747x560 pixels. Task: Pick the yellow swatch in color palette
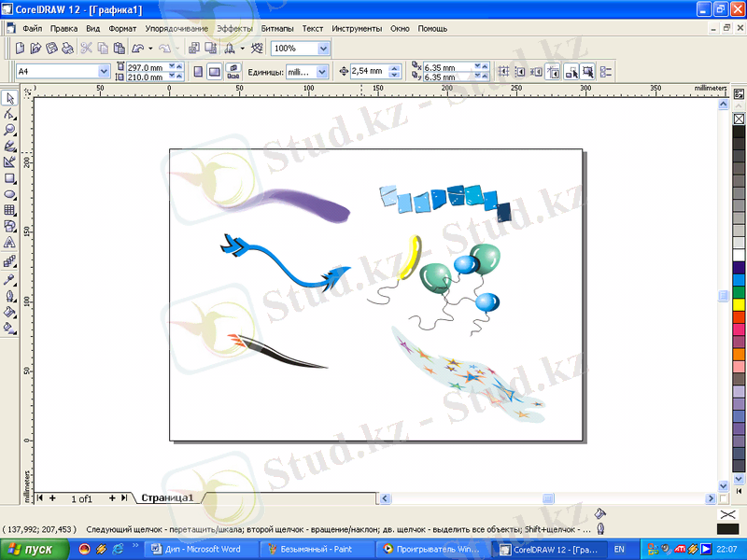click(x=738, y=304)
